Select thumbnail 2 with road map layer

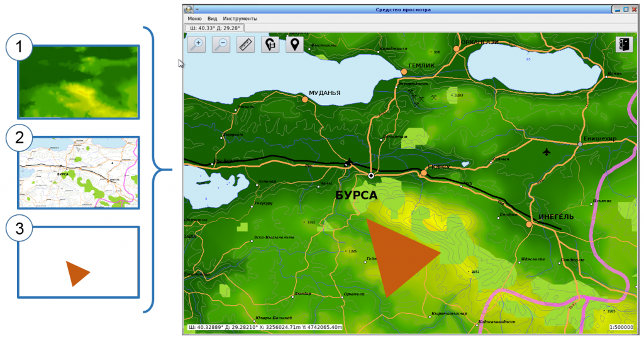pyautogui.click(x=79, y=172)
